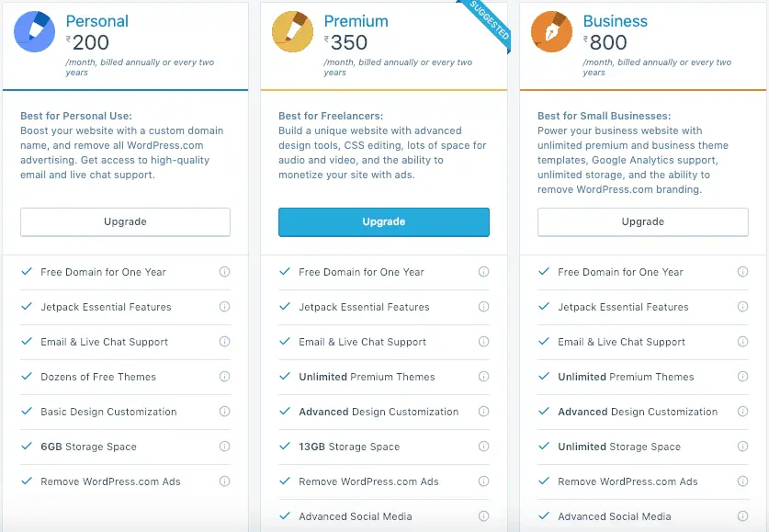Click checkmark next to Premium Unlimited Premium Themes
Viewport: 769px width, 532px height.
coord(285,376)
